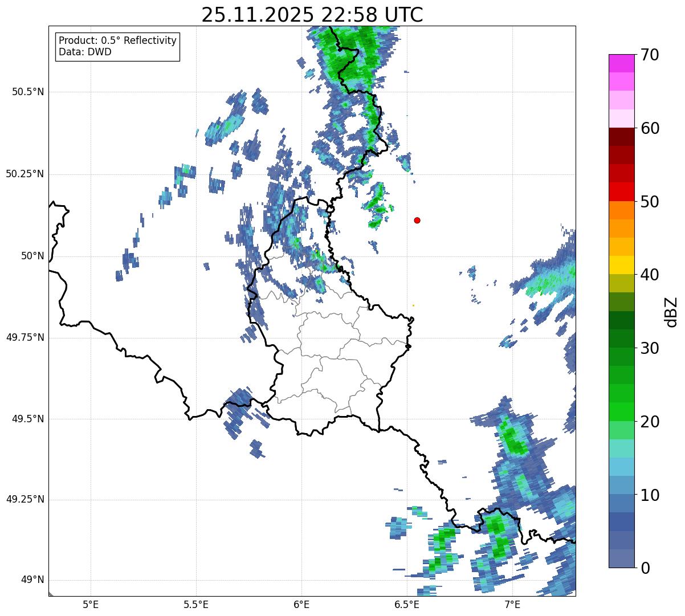The image size is (685, 616).
Task: Click the 49°N latitude label
Action: coord(32,580)
